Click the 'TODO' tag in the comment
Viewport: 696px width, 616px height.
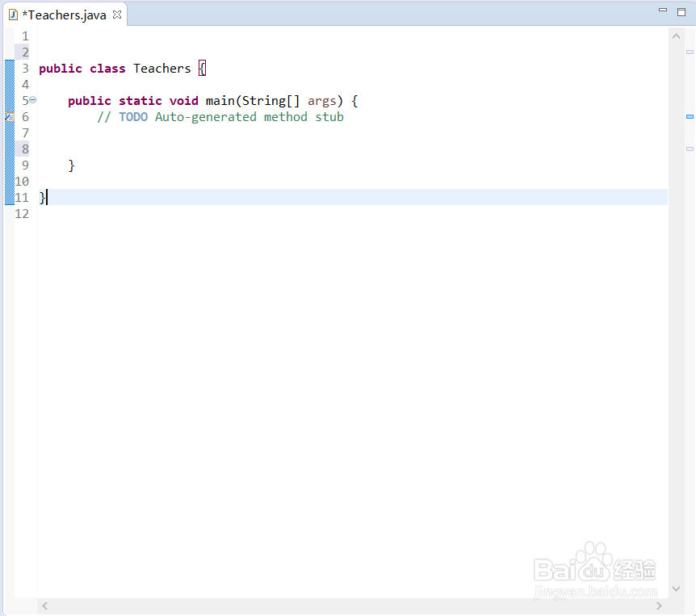coord(133,117)
